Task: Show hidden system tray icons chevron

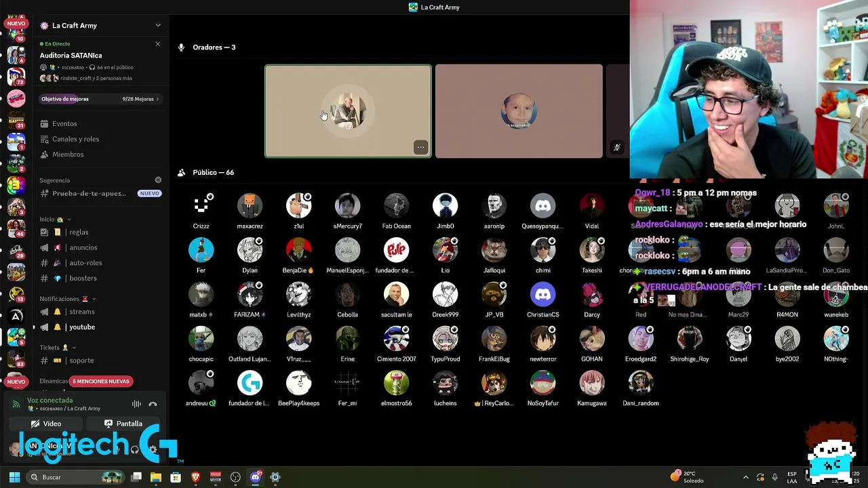Action: coord(746,477)
